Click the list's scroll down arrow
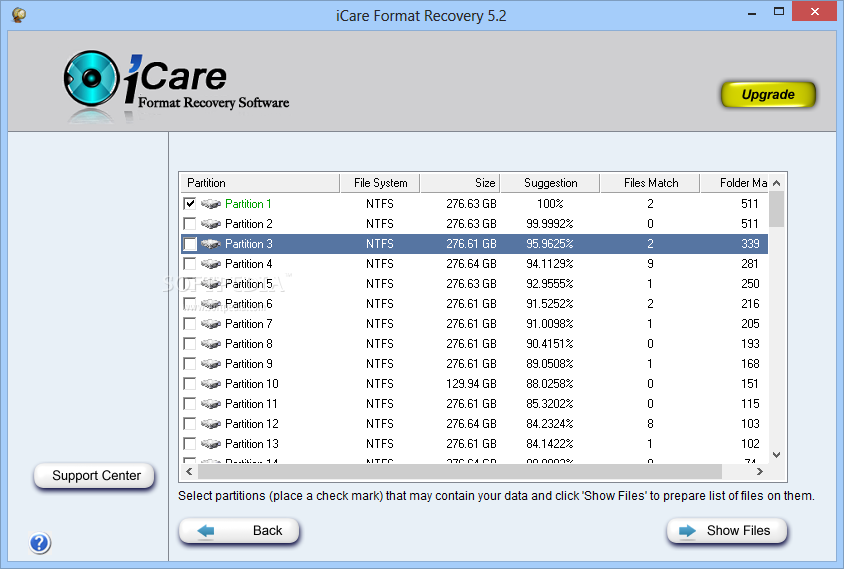 [x=777, y=455]
